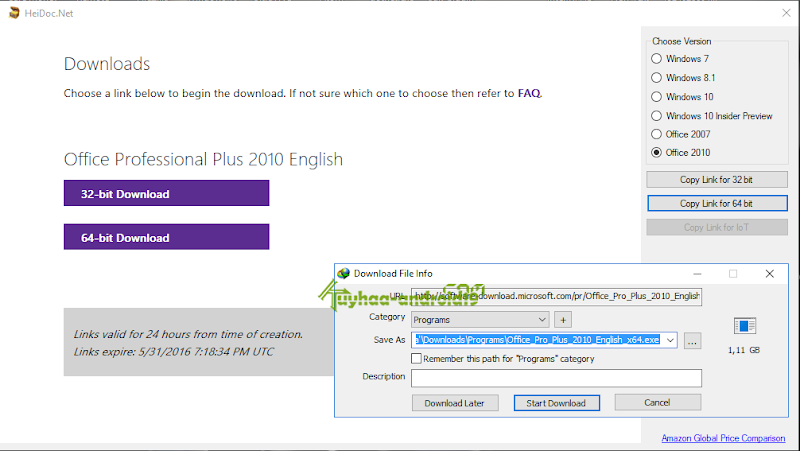Click the HeiDoc.Net app icon in title bar
The height and width of the screenshot is (451, 800).
coord(14,13)
